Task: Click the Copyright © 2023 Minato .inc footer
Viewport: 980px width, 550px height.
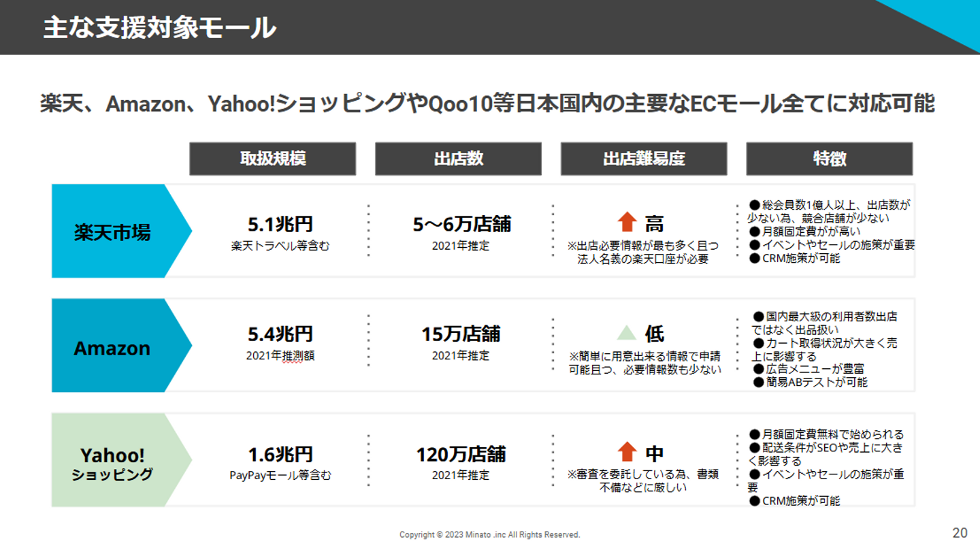Action: click(490, 535)
